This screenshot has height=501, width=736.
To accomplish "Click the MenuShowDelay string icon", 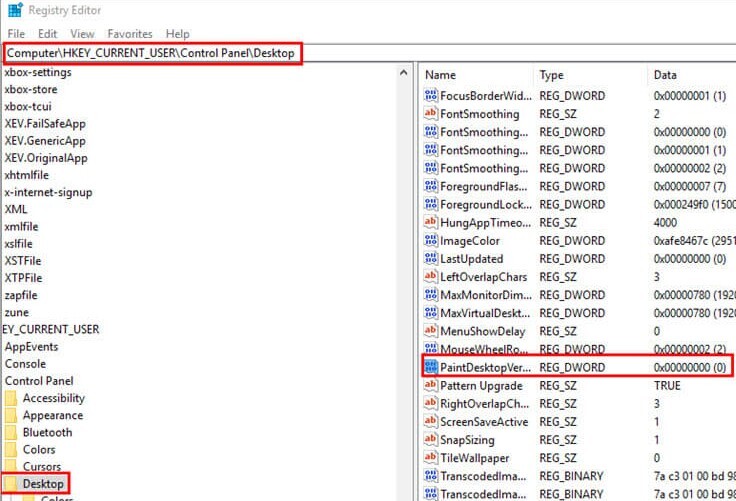I will coord(430,331).
